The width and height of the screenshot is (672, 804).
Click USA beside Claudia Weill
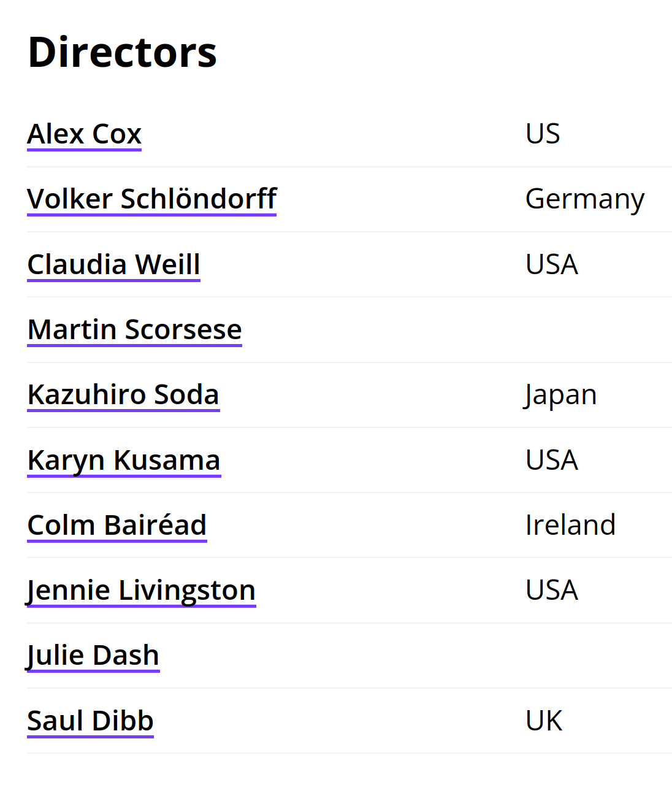[x=552, y=265]
